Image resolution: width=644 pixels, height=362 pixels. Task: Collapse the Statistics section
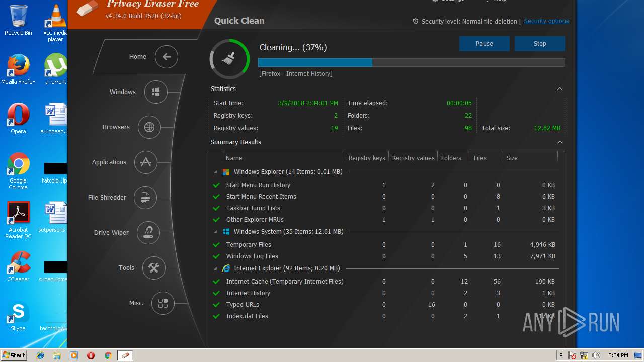(x=559, y=89)
